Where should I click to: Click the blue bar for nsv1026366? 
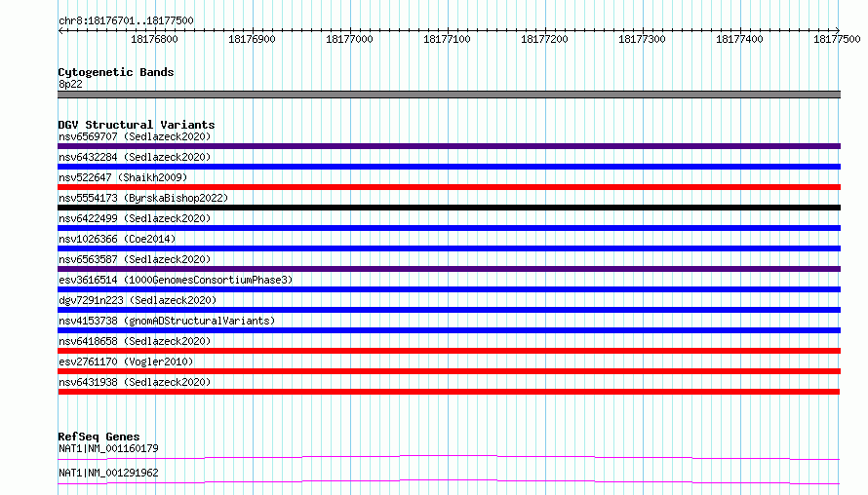tap(449, 248)
